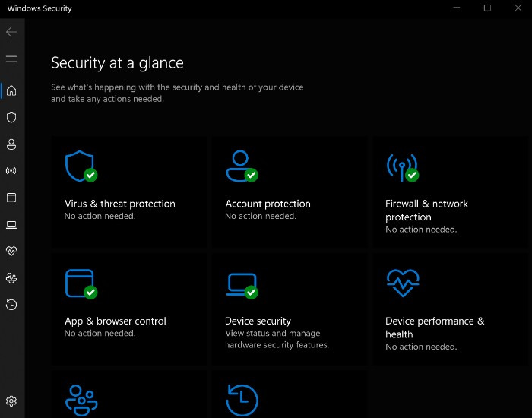Select the Home sidebar icon

[11, 90]
